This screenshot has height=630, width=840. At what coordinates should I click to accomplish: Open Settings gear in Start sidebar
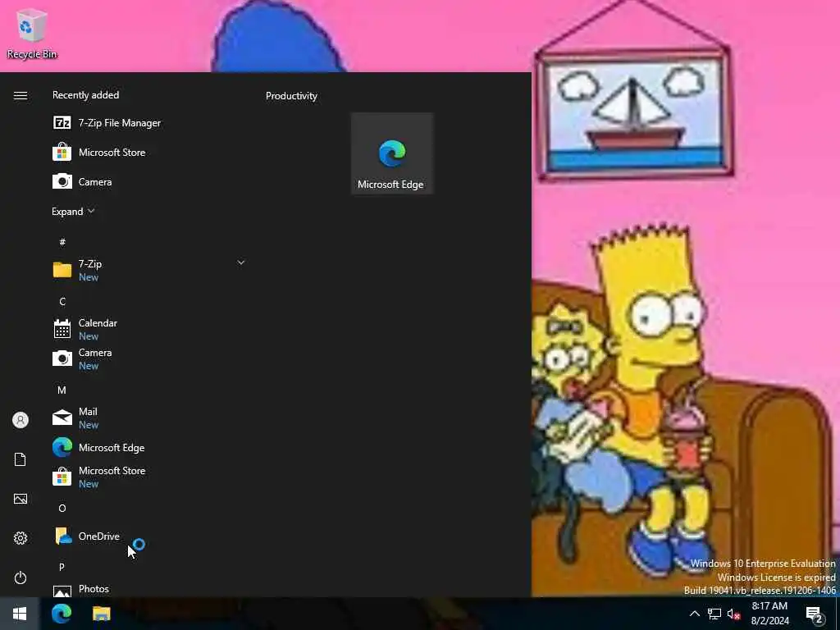[x=21, y=538]
